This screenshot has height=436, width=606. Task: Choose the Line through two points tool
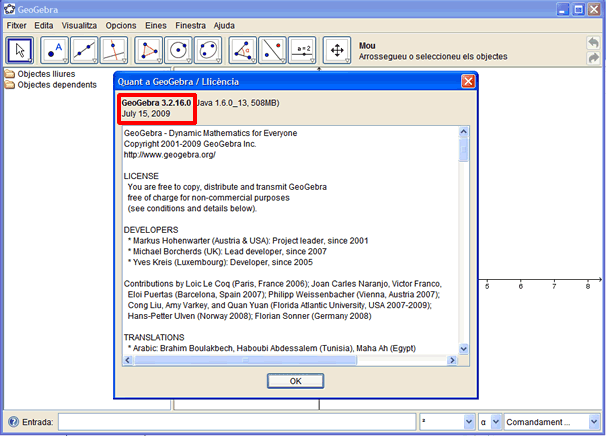pyautogui.click(x=85, y=50)
